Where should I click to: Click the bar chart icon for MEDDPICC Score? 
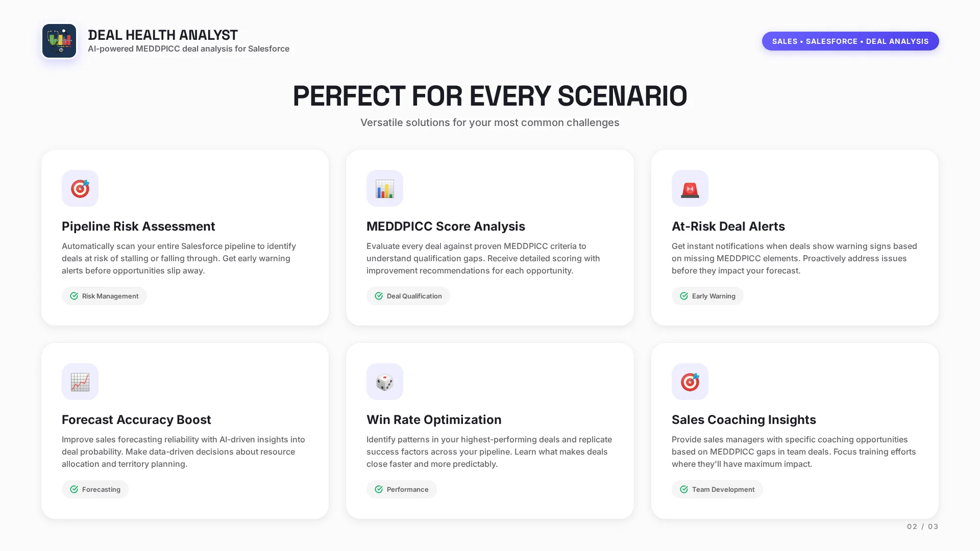point(385,188)
